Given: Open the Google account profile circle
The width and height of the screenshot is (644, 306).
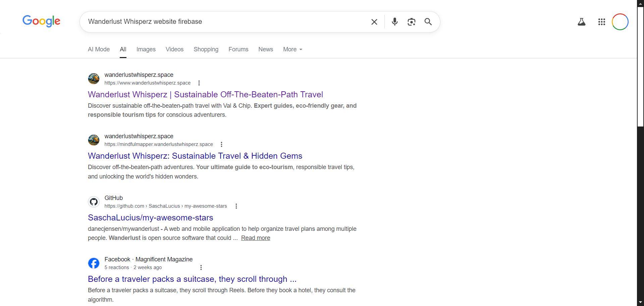Looking at the screenshot, I should [620, 22].
